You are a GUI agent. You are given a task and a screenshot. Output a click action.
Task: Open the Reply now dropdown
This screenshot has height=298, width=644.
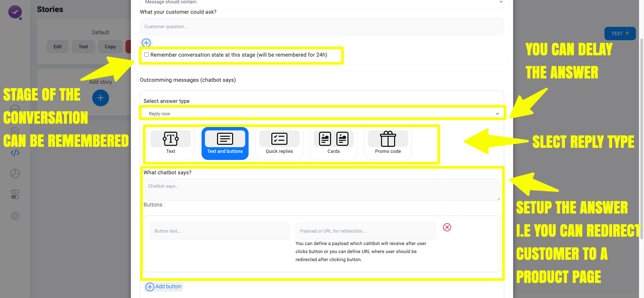click(322, 114)
